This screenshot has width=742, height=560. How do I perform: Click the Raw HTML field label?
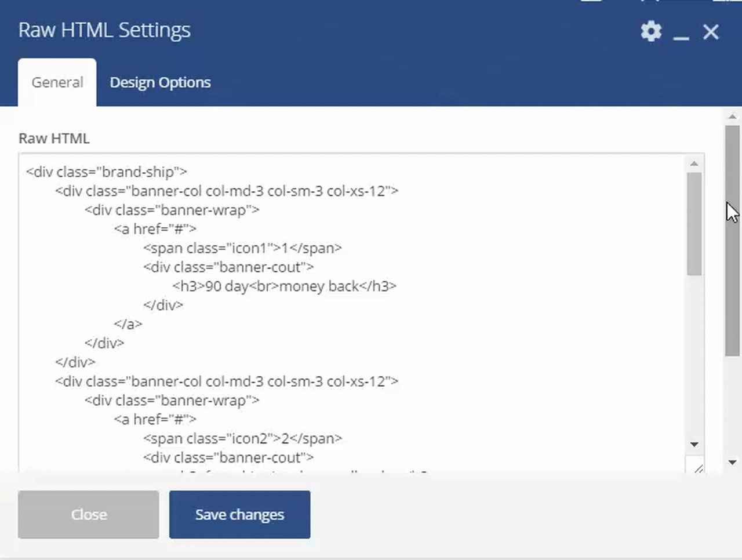[x=54, y=139]
